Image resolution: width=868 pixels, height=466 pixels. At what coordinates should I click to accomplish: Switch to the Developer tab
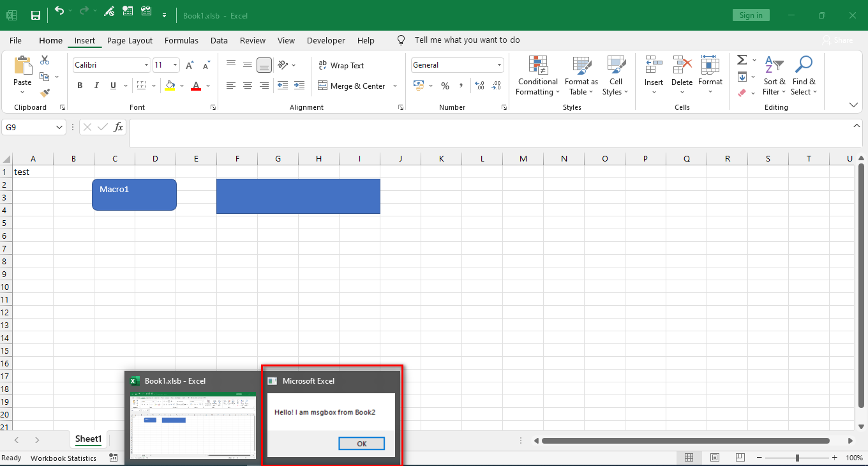[326, 40]
